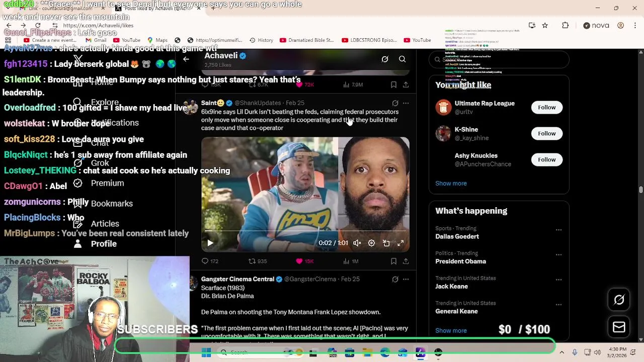Open search icon in Achaveli profile header
The width and height of the screenshot is (644, 362).
point(403,59)
